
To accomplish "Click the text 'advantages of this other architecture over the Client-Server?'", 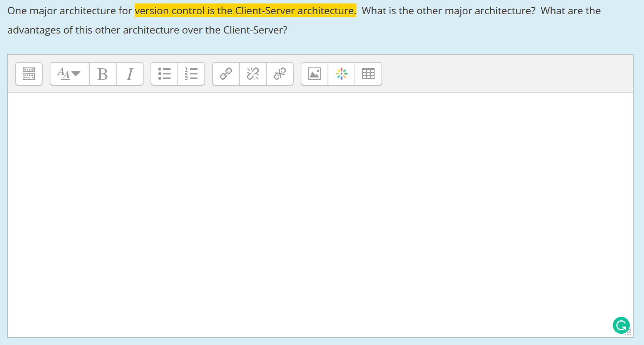I will [x=147, y=30].
